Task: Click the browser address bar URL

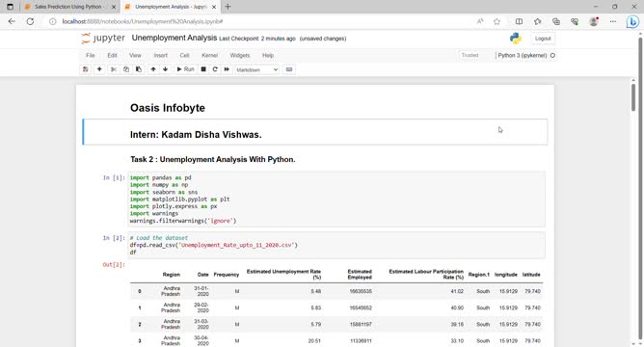Action: tap(142, 21)
